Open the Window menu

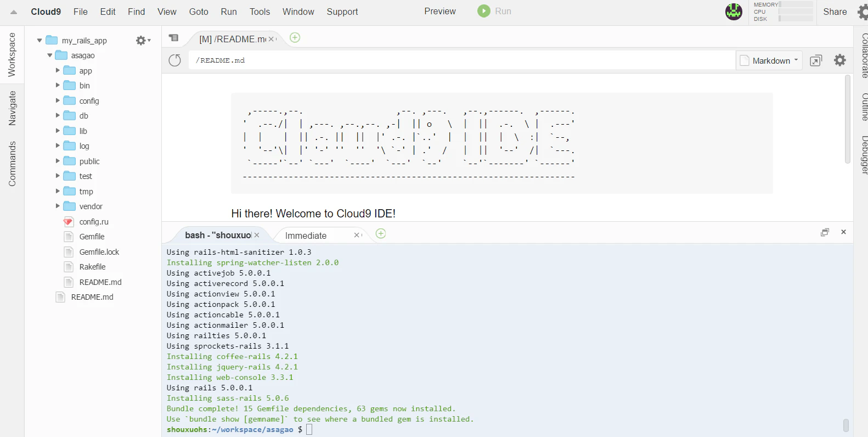coord(298,12)
